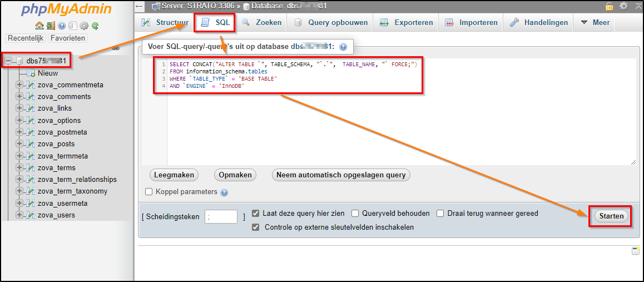
Task: Open the Importeren tab
Action: (471, 23)
